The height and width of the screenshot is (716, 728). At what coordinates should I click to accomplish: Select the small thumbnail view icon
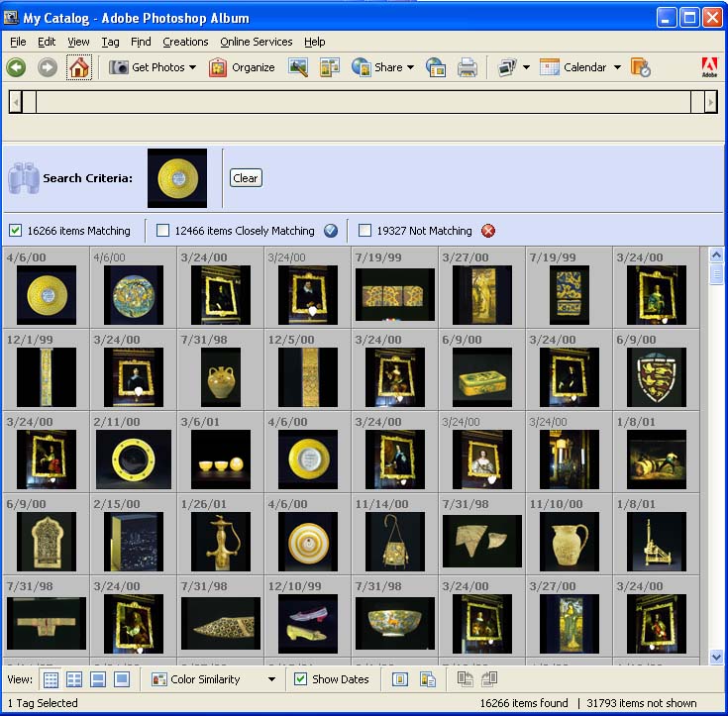pyautogui.click(x=51, y=679)
